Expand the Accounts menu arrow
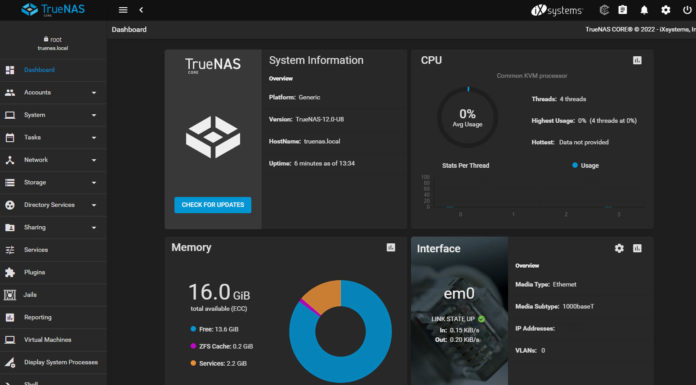Screen dimensions: 696x385 tap(94, 93)
